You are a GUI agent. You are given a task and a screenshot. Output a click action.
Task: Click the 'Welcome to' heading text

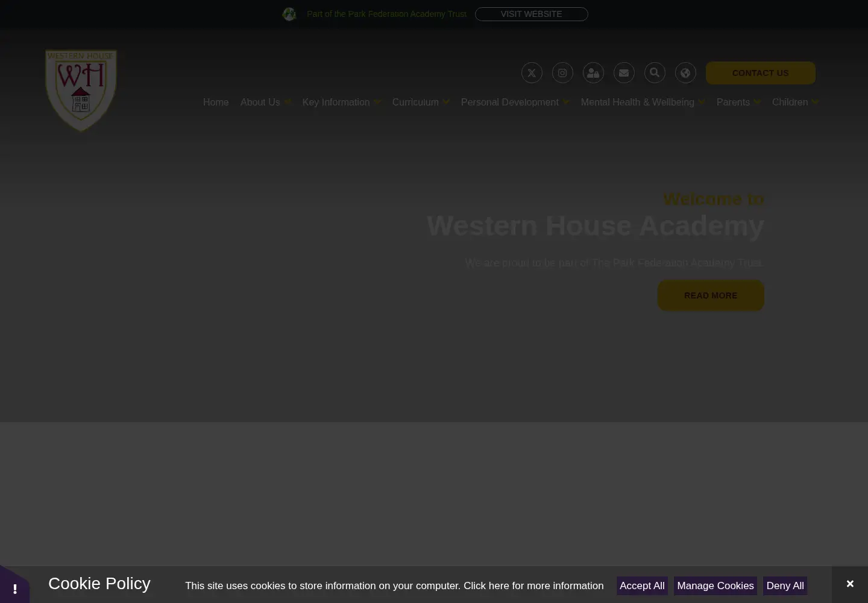point(714,198)
